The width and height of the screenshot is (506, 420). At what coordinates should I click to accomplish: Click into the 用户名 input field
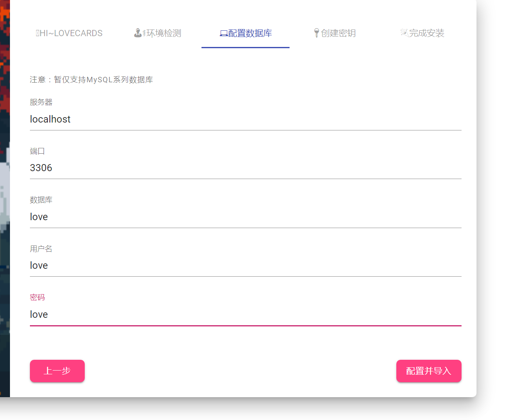245,265
